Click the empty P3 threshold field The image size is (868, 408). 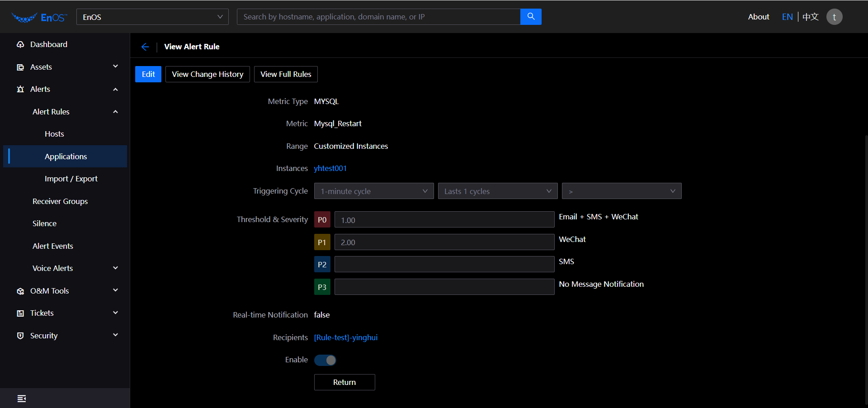pos(444,287)
